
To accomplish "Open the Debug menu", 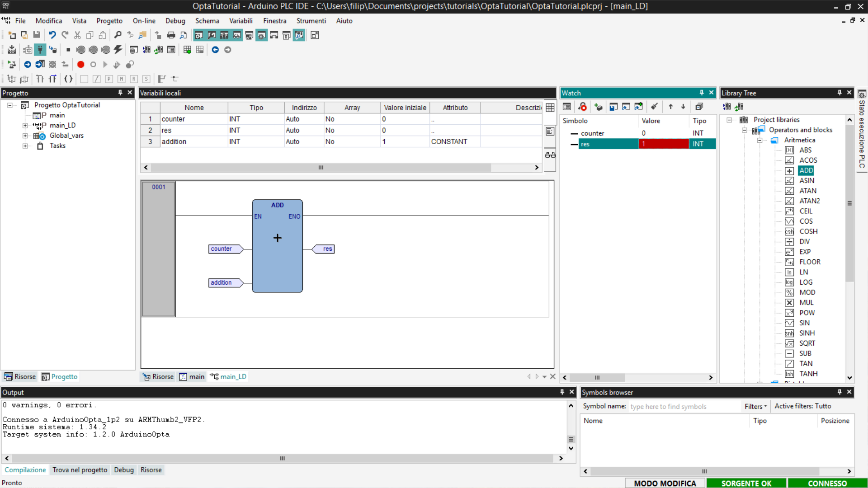I will [175, 21].
